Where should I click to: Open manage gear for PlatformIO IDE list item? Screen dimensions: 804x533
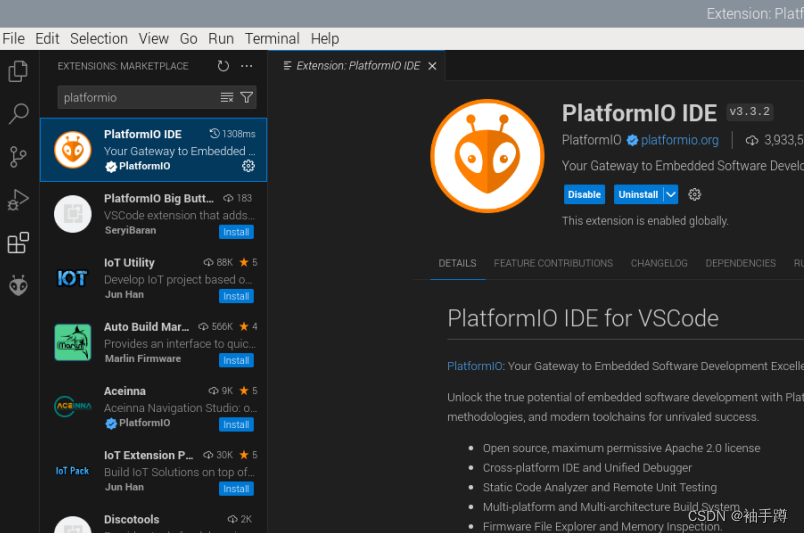[x=248, y=166]
